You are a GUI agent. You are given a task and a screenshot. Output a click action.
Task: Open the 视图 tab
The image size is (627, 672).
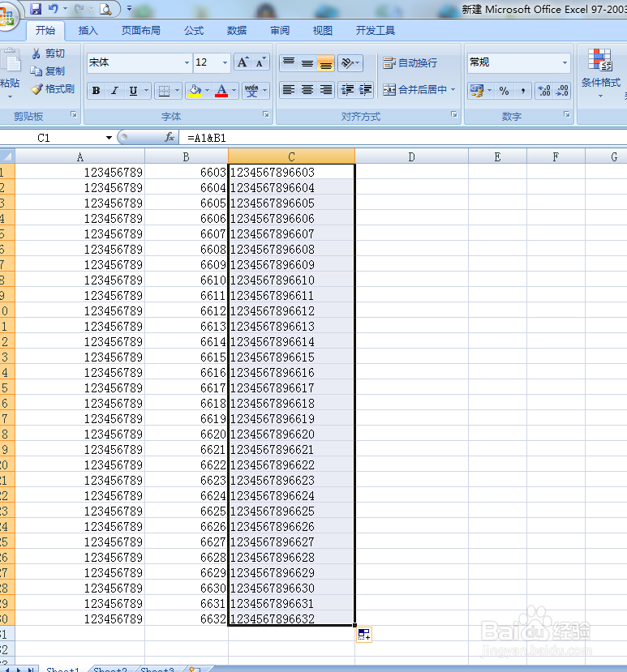click(323, 31)
